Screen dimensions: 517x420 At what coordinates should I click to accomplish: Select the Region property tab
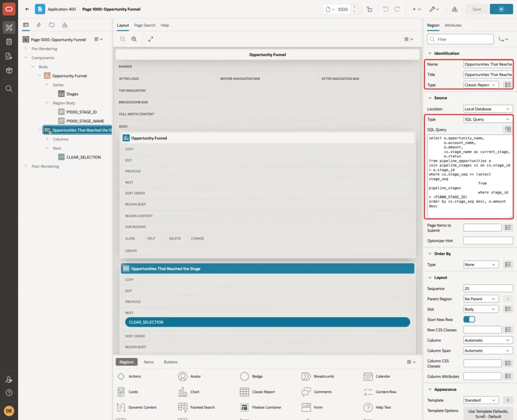[433, 25]
